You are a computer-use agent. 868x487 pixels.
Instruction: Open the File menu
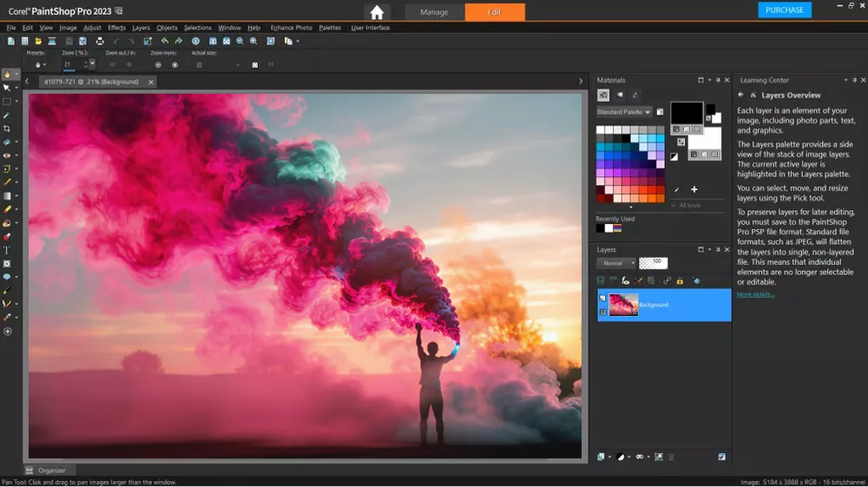[x=11, y=28]
